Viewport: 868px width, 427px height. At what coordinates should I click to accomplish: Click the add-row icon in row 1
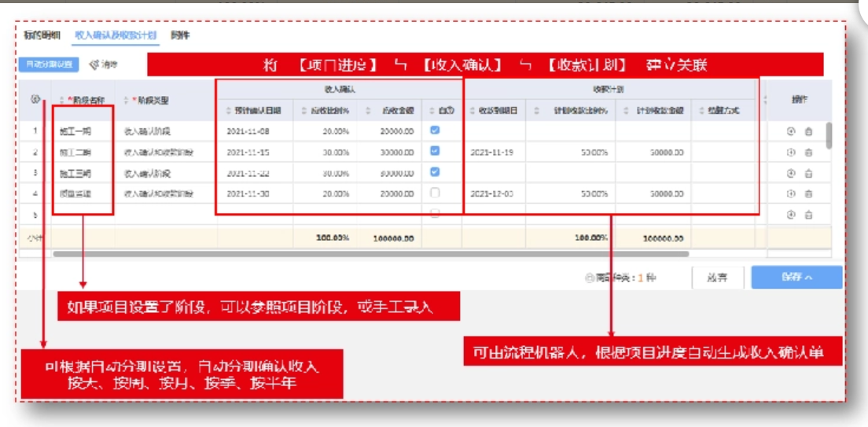pos(791,131)
